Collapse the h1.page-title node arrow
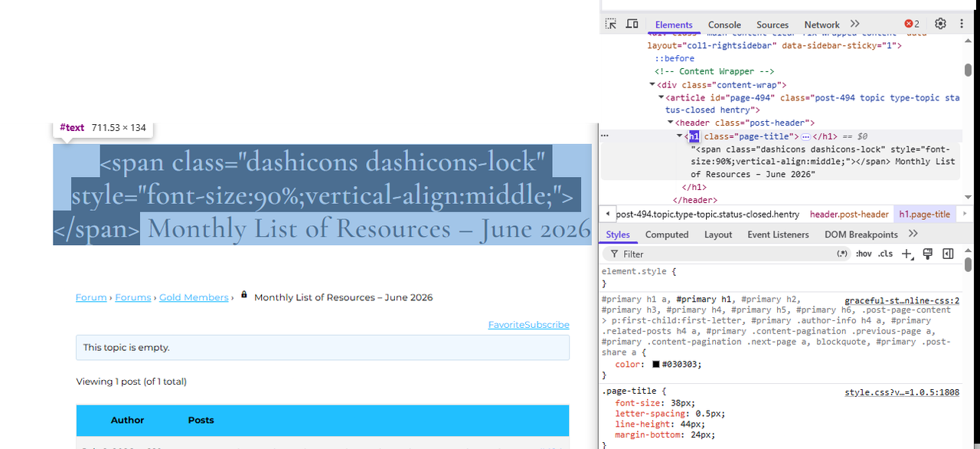The height and width of the screenshot is (449, 980). coord(680,136)
